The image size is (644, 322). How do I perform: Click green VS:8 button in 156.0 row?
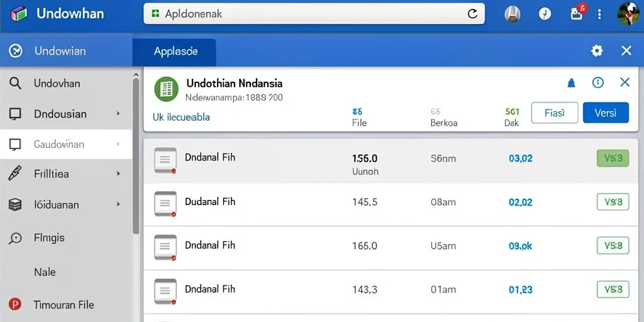pyautogui.click(x=613, y=158)
